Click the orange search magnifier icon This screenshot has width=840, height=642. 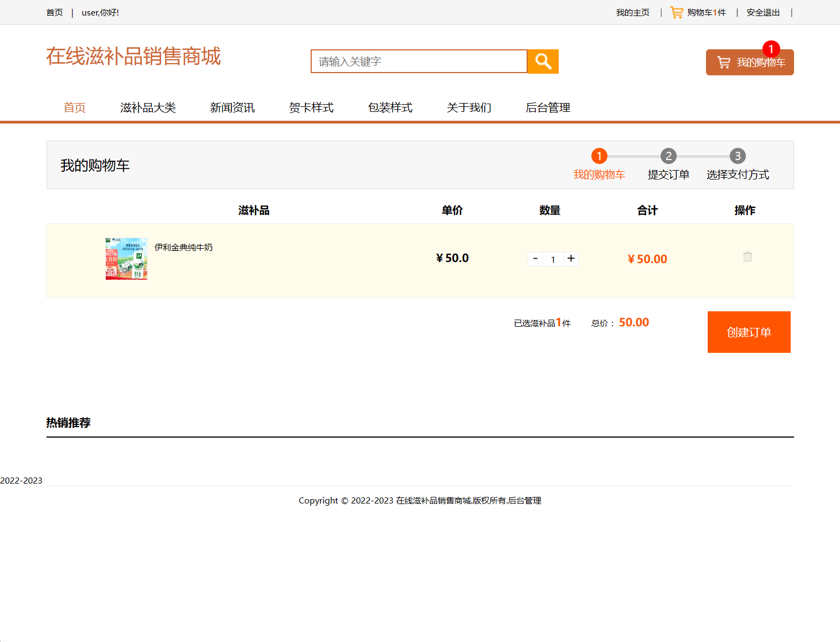click(x=543, y=61)
